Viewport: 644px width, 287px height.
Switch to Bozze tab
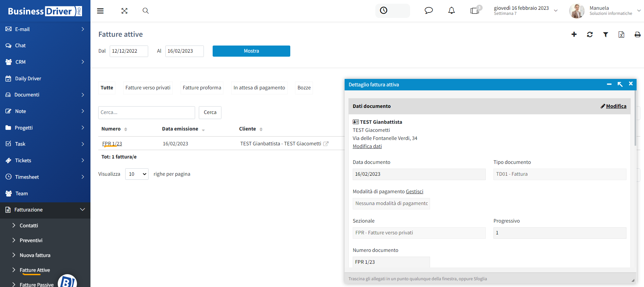304,88
